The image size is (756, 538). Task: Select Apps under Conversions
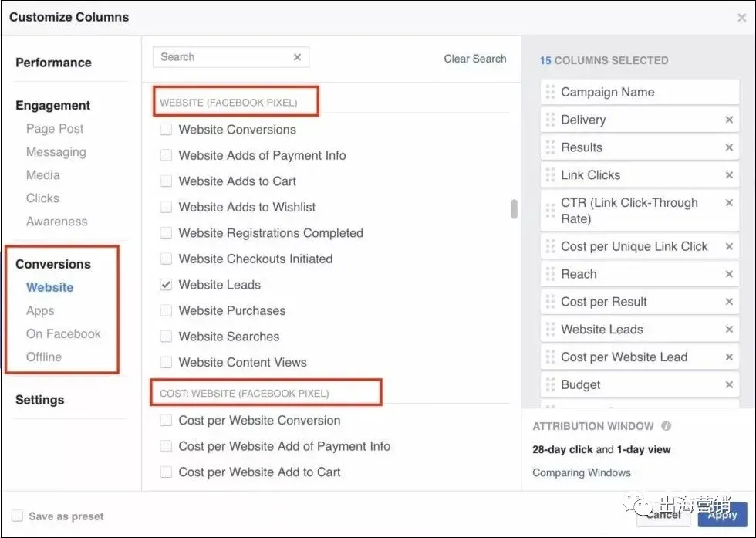click(40, 311)
